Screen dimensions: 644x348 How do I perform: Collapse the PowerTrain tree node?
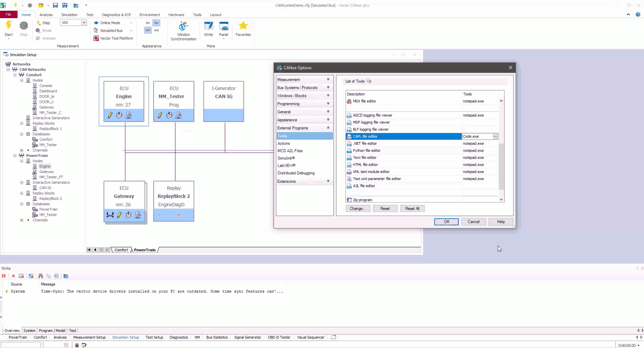[x=15, y=156]
